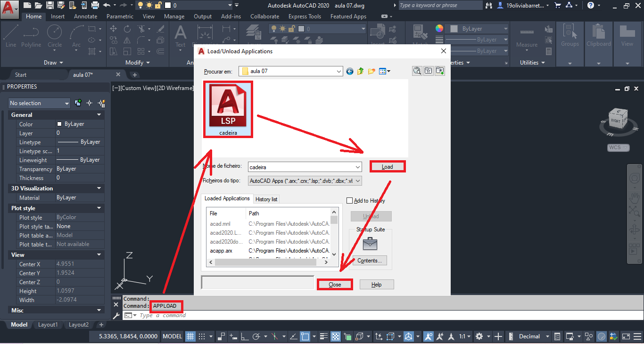Open the Express Tools ribbon tab
Screen dimensions: 644x344
point(305,16)
